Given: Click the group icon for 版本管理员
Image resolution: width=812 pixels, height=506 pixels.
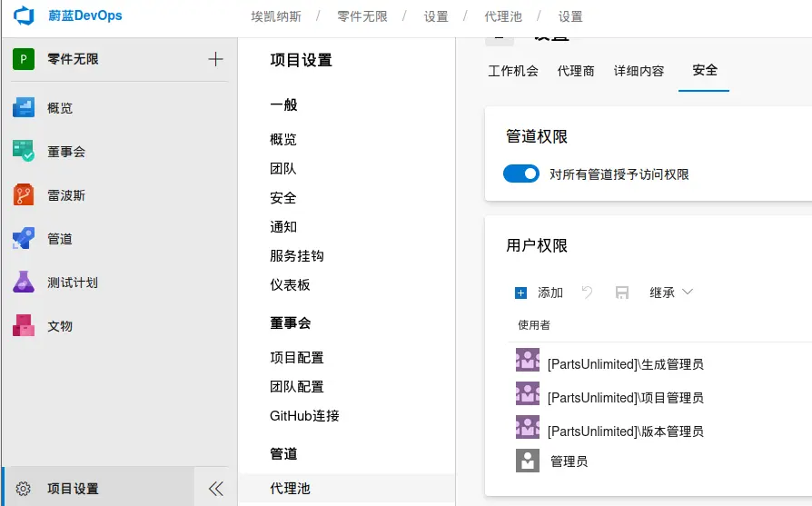Looking at the screenshot, I should tap(527, 427).
